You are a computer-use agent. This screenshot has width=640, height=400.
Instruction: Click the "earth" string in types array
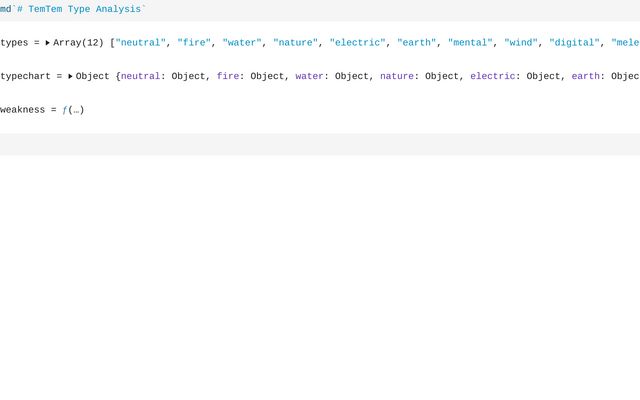click(417, 43)
